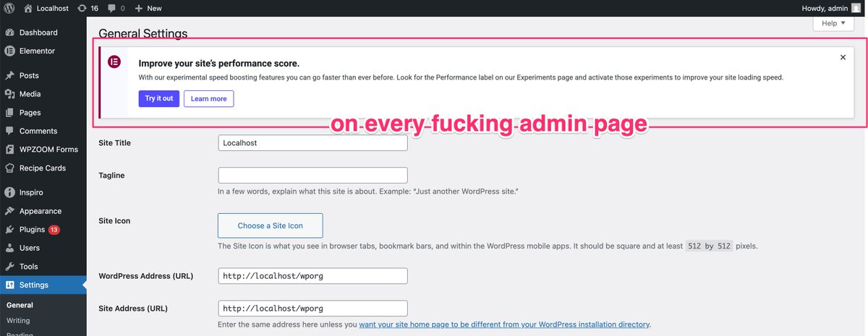Screen dimensions: 868x336
Task: Click the Pages sidebar icon
Action: click(x=9, y=113)
